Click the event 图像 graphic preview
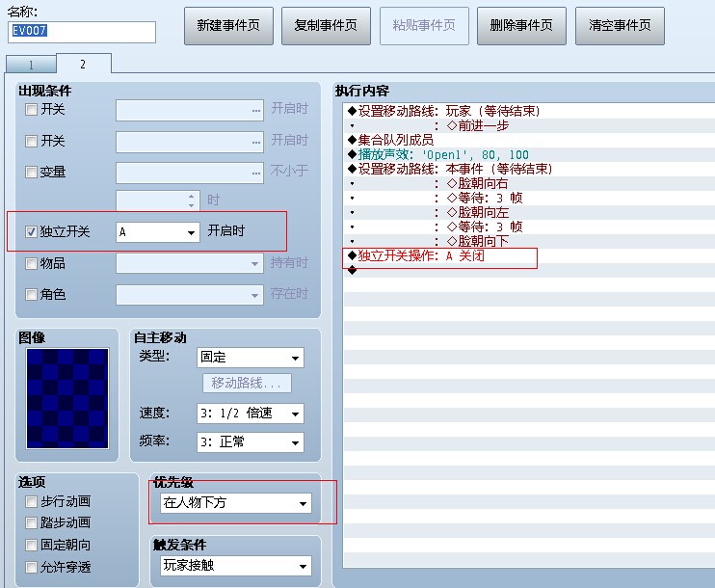 [67, 399]
